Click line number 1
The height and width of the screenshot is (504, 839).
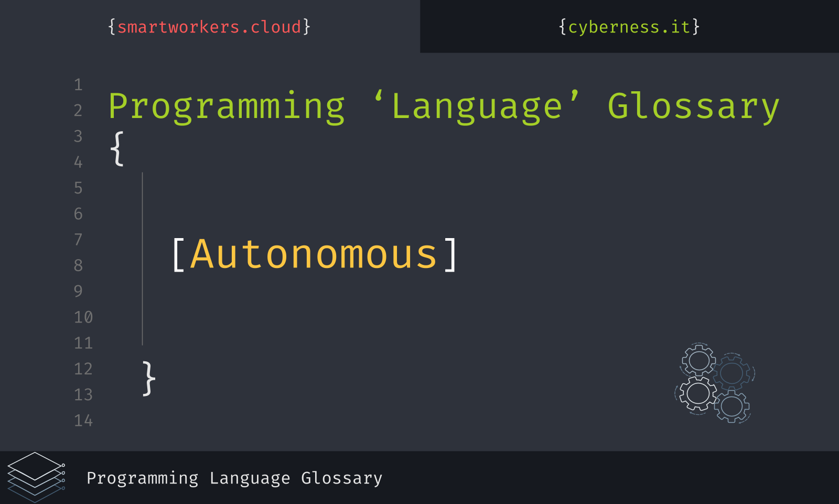78,84
